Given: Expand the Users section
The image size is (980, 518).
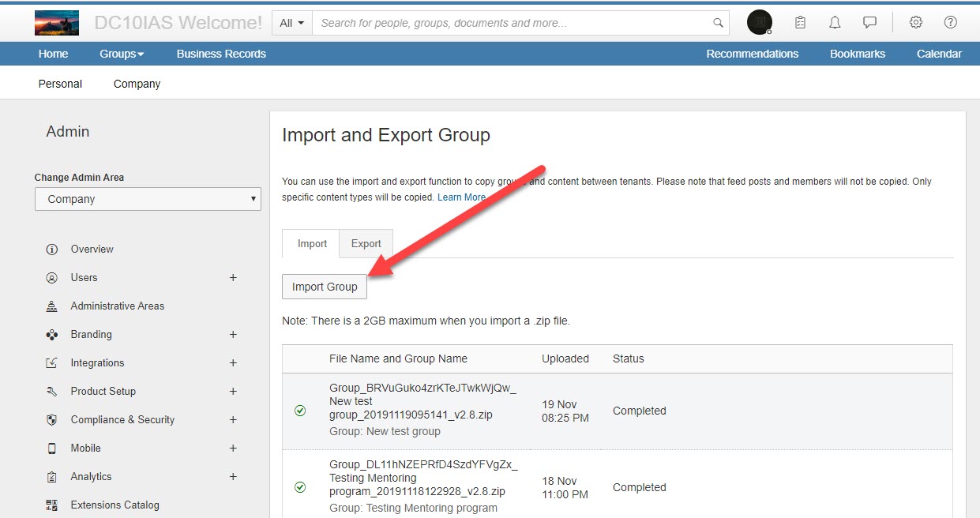Looking at the screenshot, I should pos(233,278).
